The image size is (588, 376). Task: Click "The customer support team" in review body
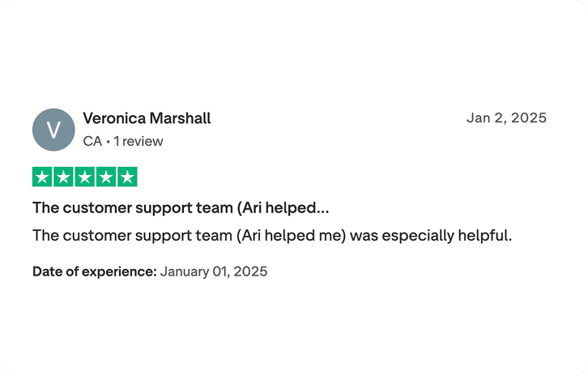pos(132,236)
